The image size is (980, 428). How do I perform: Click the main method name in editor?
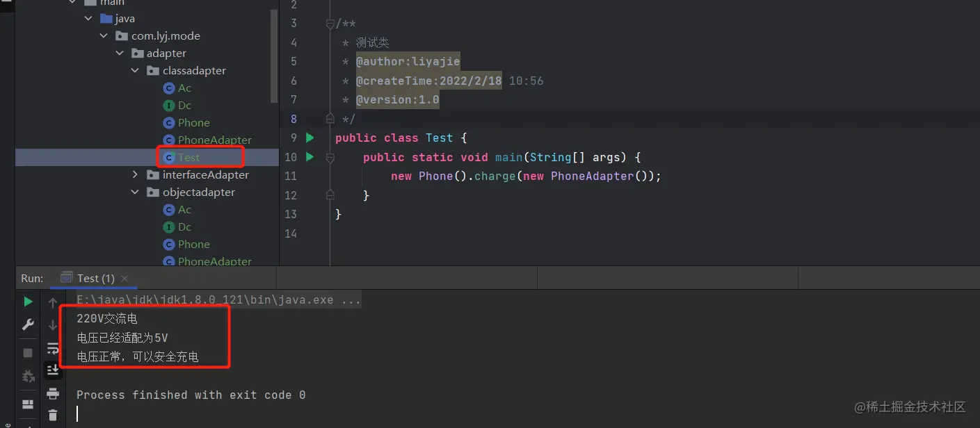coord(509,157)
